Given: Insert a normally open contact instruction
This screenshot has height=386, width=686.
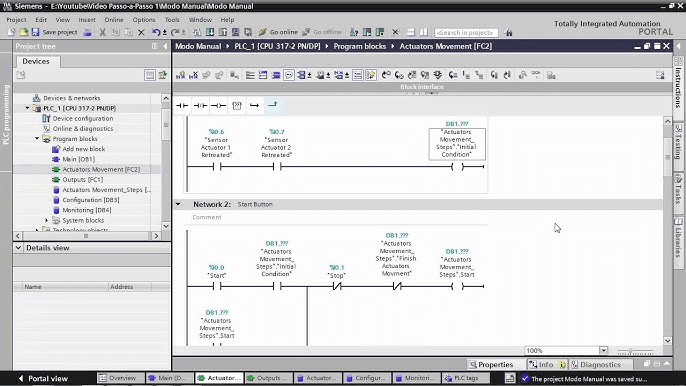Looking at the screenshot, I should (x=182, y=105).
